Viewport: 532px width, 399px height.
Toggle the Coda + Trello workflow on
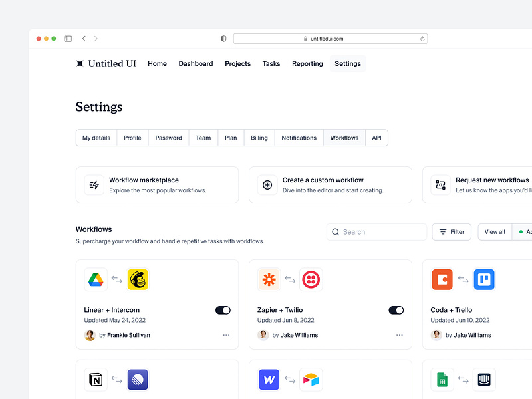click(x=529, y=310)
